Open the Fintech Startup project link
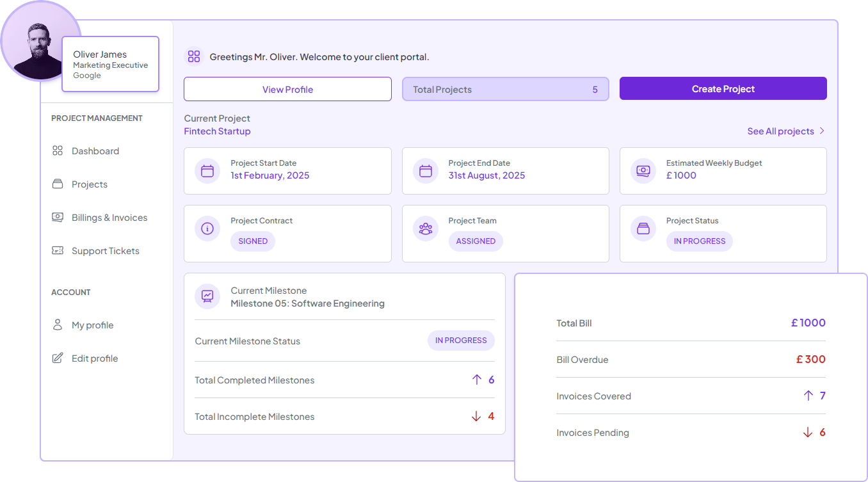The width and height of the screenshot is (868, 482). pyautogui.click(x=217, y=131)
